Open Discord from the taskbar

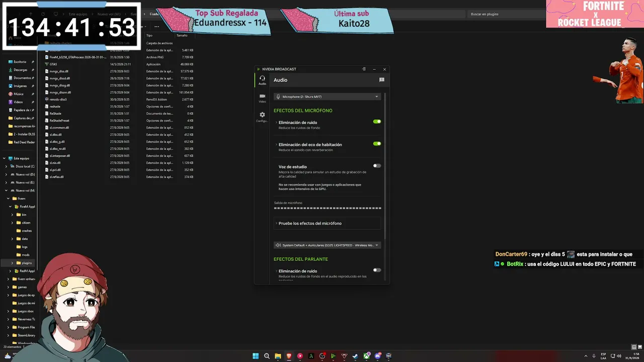(x=377, y=356)
